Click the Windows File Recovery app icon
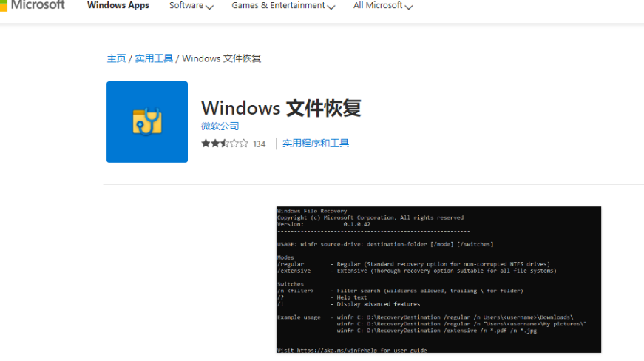Screen dimensions: 644x361 pyautogui.click(x=147, y=122)
